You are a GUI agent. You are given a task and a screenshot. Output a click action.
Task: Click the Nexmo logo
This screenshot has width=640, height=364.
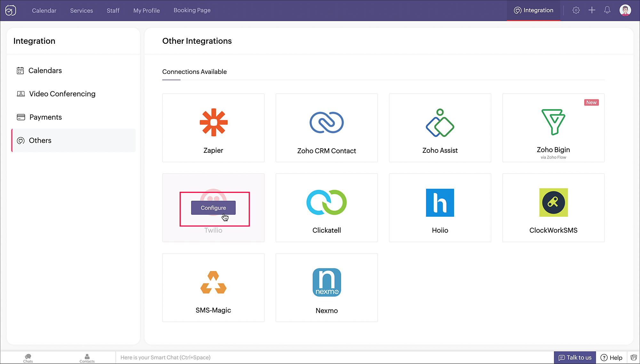326,282
